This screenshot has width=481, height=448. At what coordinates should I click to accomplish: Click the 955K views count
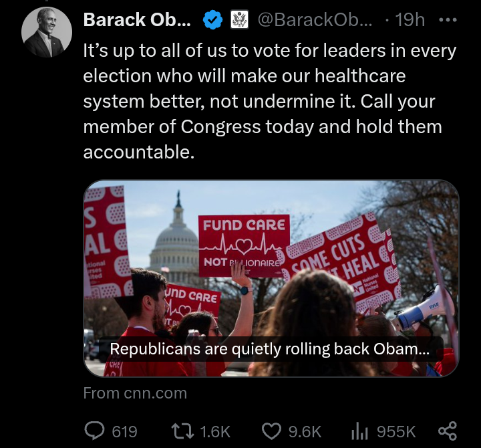coord(396,432)
